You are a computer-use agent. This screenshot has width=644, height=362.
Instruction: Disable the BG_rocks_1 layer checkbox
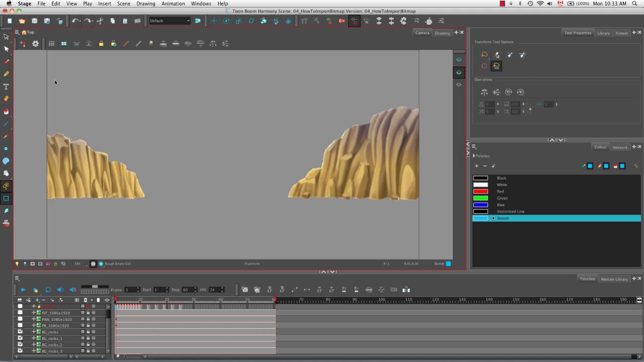pos(20,338)
